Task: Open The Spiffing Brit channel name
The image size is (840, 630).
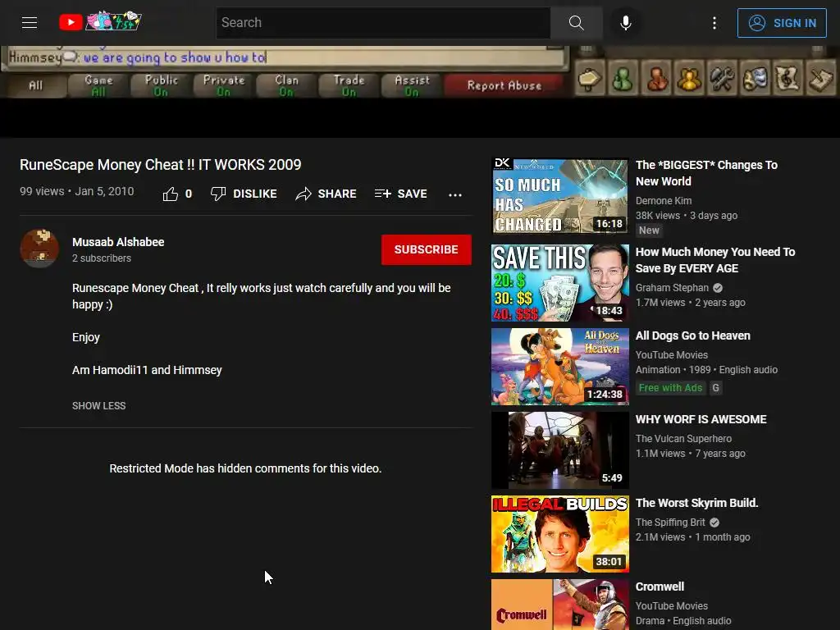Action: [x=670, y=523]
